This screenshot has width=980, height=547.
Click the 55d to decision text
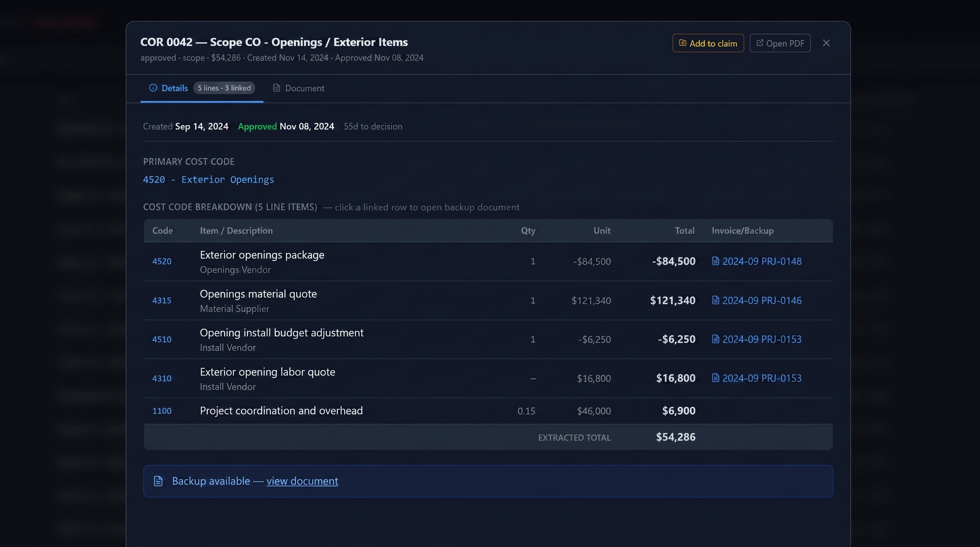click(x=373, y=127)
